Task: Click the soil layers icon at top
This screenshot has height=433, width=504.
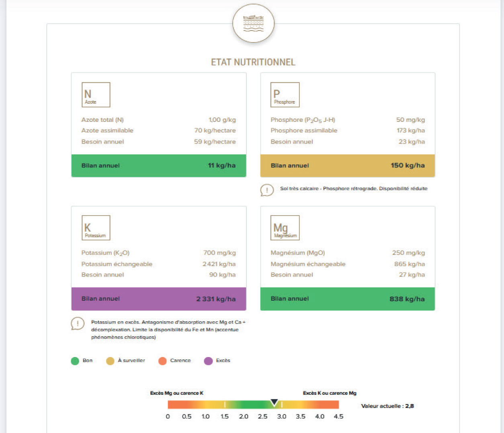Action: (253, 23)
